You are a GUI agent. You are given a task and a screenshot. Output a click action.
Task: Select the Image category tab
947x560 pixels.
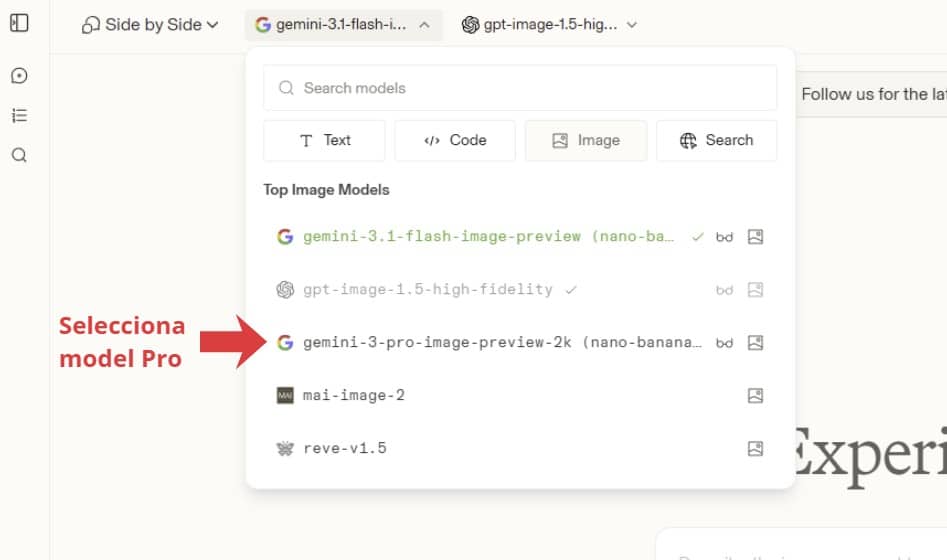tap(586, 140)
